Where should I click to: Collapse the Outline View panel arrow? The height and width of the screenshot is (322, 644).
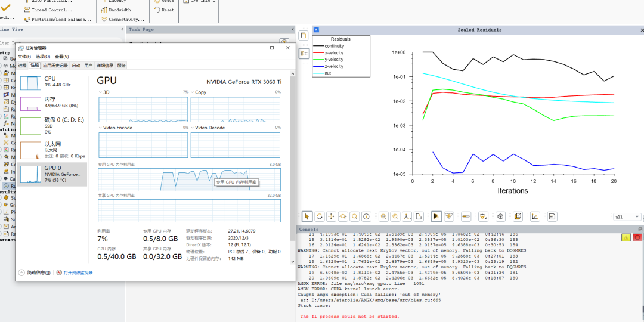pyautogui.click(x=122, y=30)
